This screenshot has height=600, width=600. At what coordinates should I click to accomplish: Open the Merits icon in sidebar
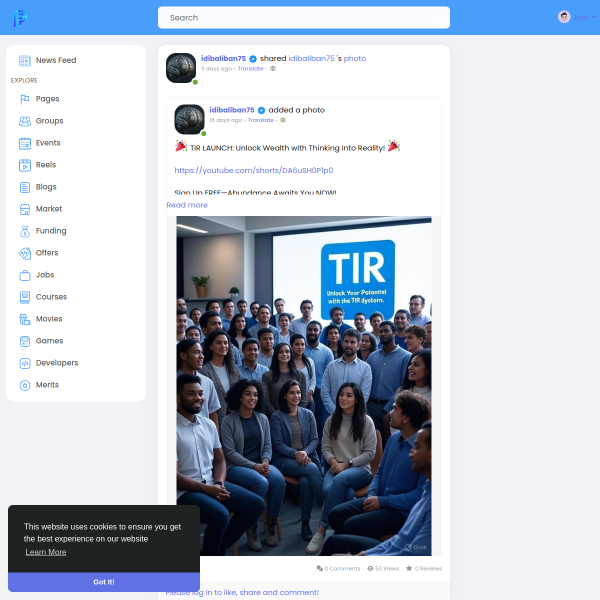pyautogui.click(x=25, y=385)
